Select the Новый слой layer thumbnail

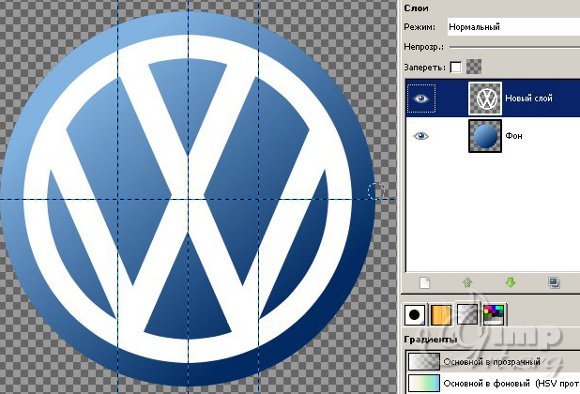pos(485,98)
